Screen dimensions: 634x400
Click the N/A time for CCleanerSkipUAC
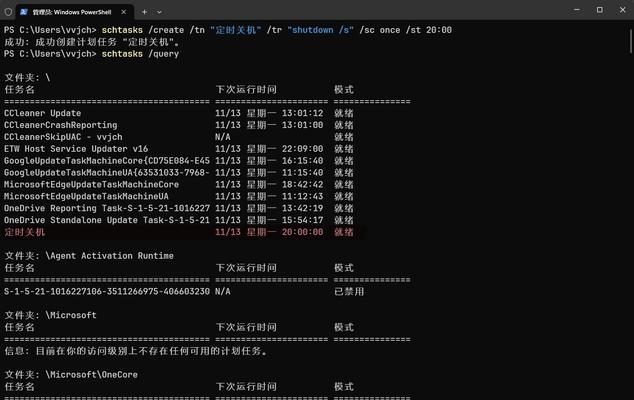click(223, 137)
